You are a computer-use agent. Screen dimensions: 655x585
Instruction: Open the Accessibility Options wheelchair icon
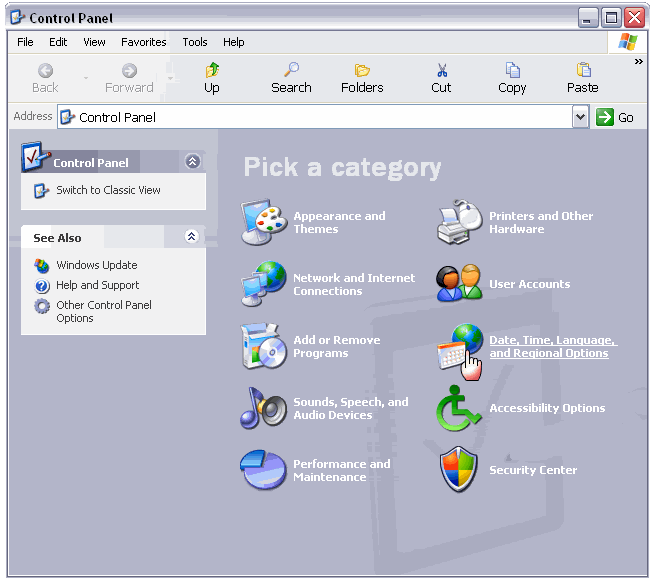[x=460, y=408]
